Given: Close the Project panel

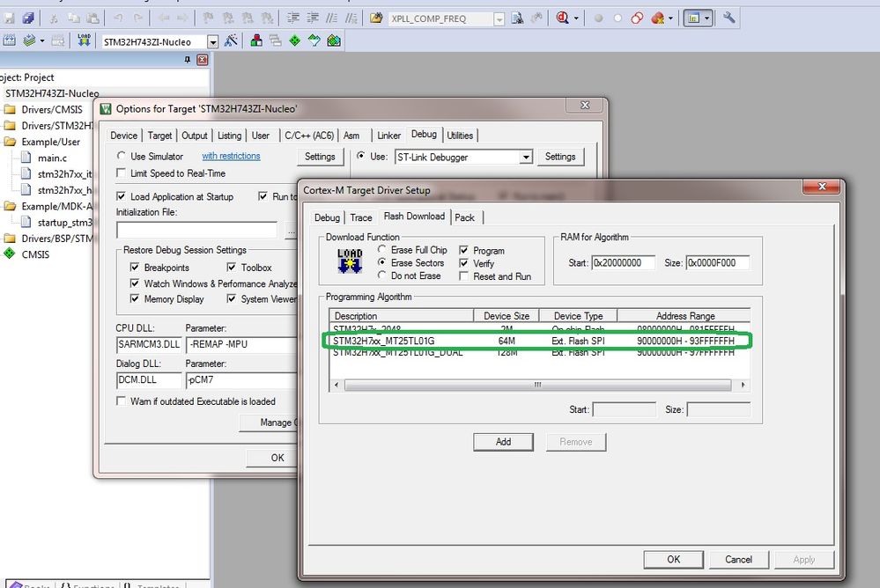Looking at the screenshot, I should coord(203,60).
